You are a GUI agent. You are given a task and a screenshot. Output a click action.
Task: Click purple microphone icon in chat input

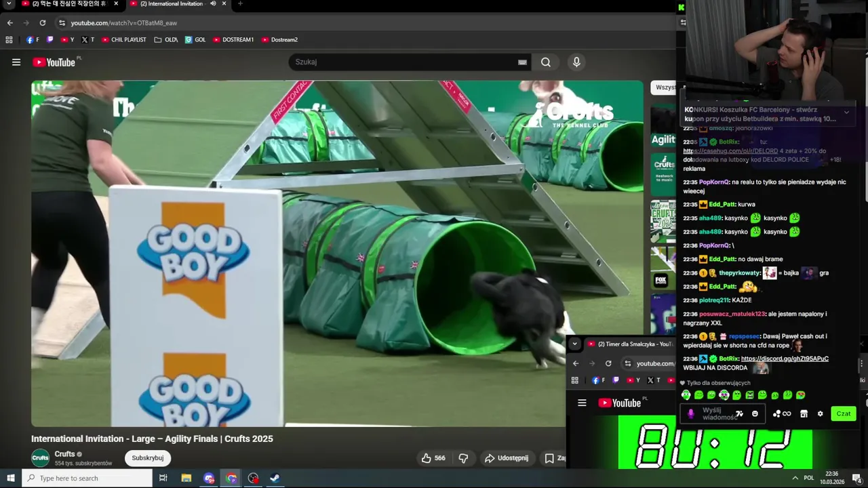click(x=691, y=413)
